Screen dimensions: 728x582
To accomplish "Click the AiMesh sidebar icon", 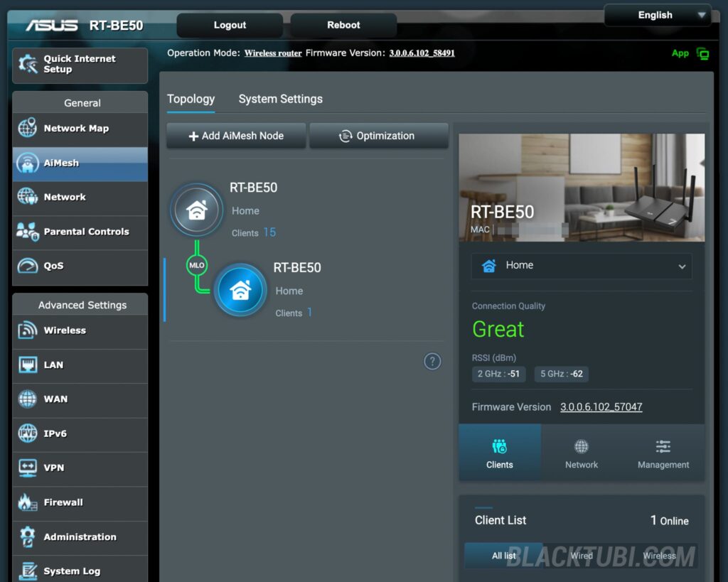I will (x=28, y=163).
